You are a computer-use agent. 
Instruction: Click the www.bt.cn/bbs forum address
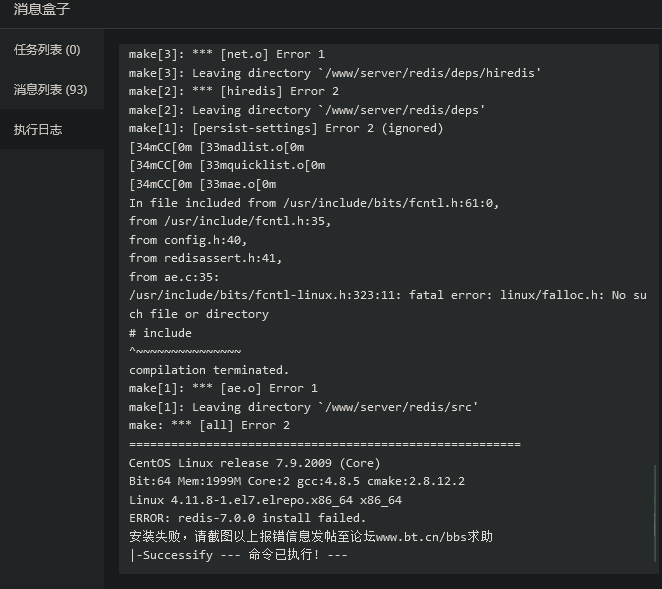click(x=421, y=537)
